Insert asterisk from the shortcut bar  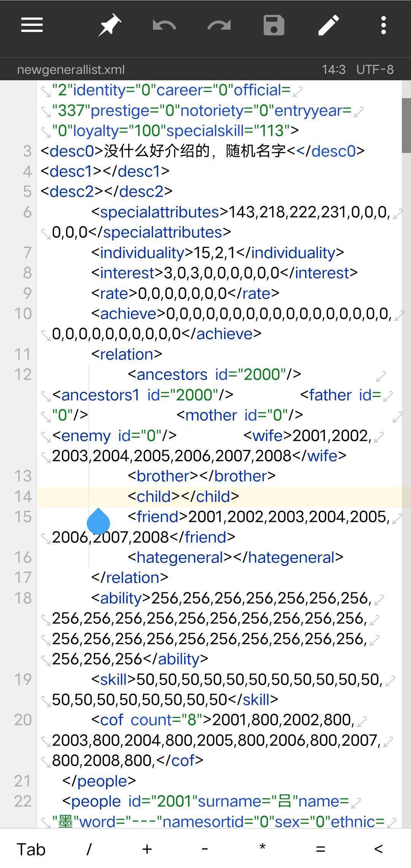tap(262, 849)
